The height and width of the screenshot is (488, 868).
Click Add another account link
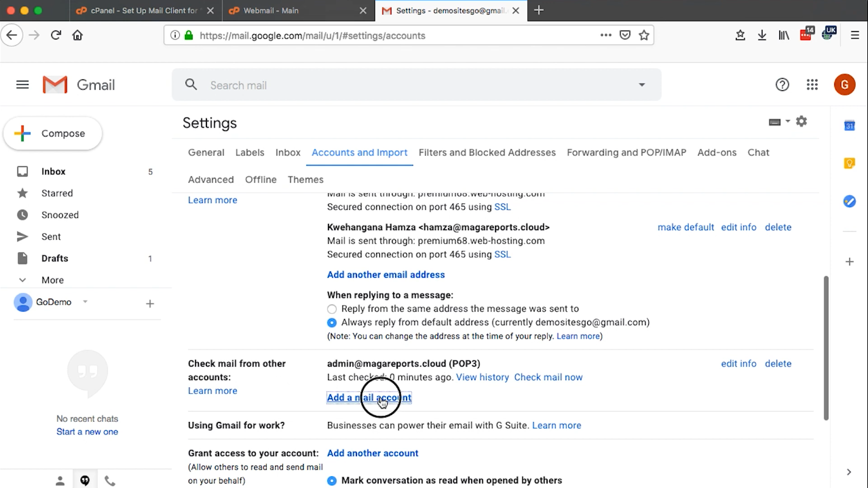[x=372, y=454]
